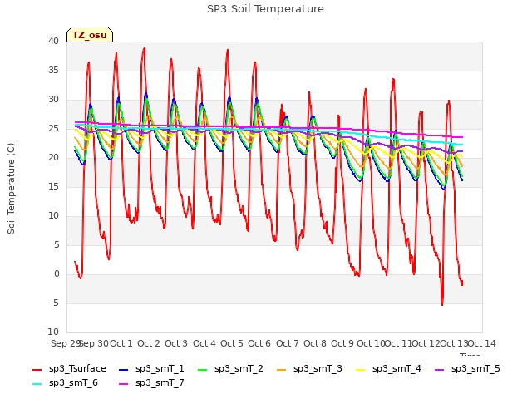Screen dimensions: 532x399
Task: Click the 25 y-axis tick label
Action: pos(53,129)
